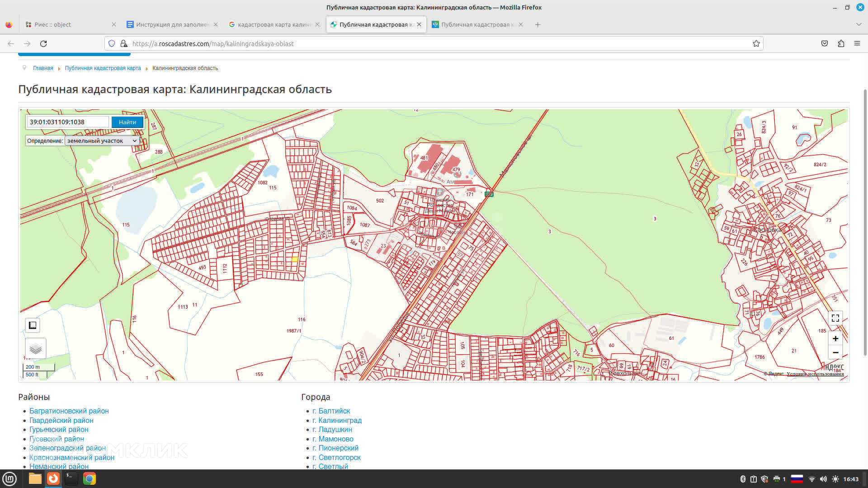
Task: Toggle fullscreen map view
Action: pos(835,318)
